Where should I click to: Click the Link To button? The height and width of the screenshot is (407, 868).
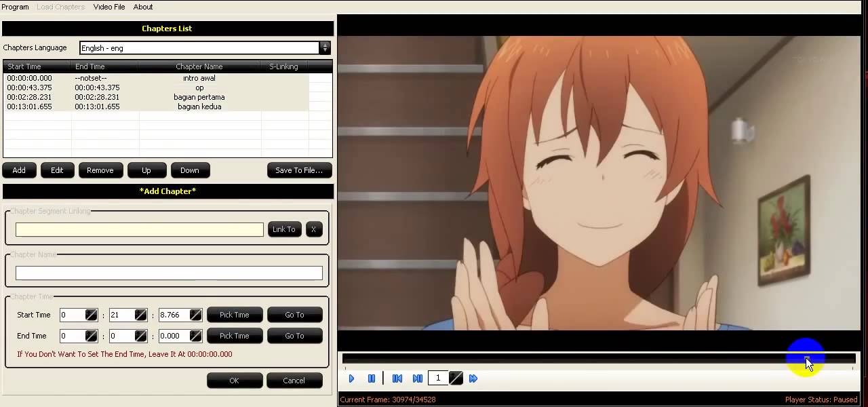point(284,229)
